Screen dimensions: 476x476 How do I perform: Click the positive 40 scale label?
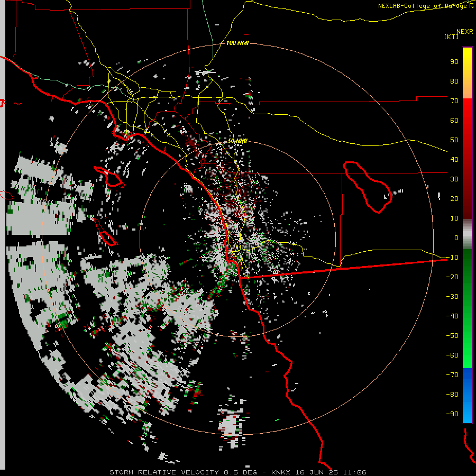click(454, 159)
